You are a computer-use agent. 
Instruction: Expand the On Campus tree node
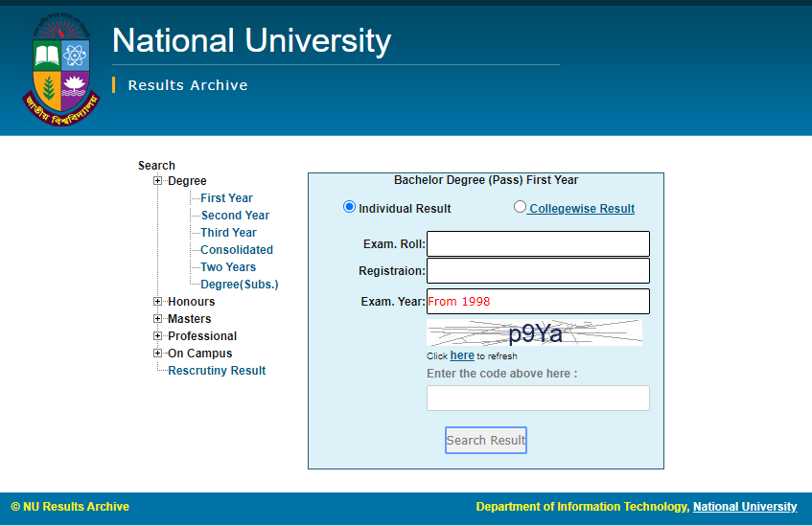(x=157, y=354)
